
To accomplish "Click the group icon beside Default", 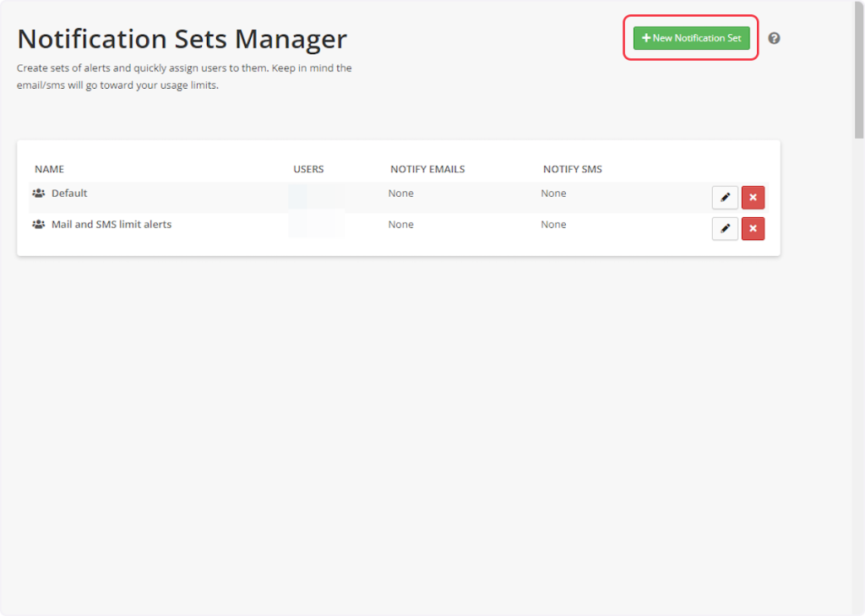I will point(39,194).
